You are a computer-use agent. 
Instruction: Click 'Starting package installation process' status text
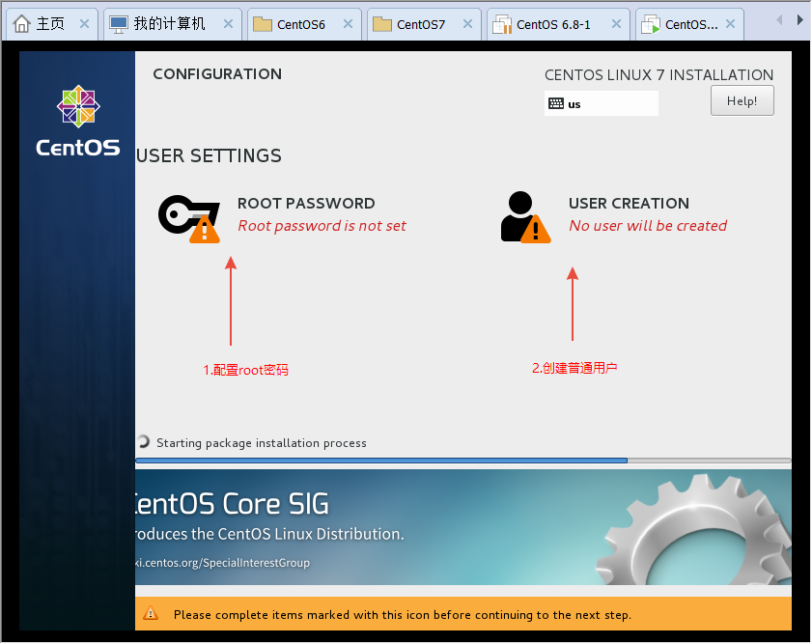262,443
